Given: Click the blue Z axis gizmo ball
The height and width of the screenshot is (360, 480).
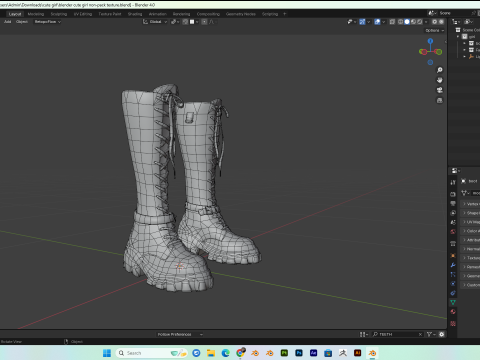Looking at the screenshot, I should (x=430, y=41).
